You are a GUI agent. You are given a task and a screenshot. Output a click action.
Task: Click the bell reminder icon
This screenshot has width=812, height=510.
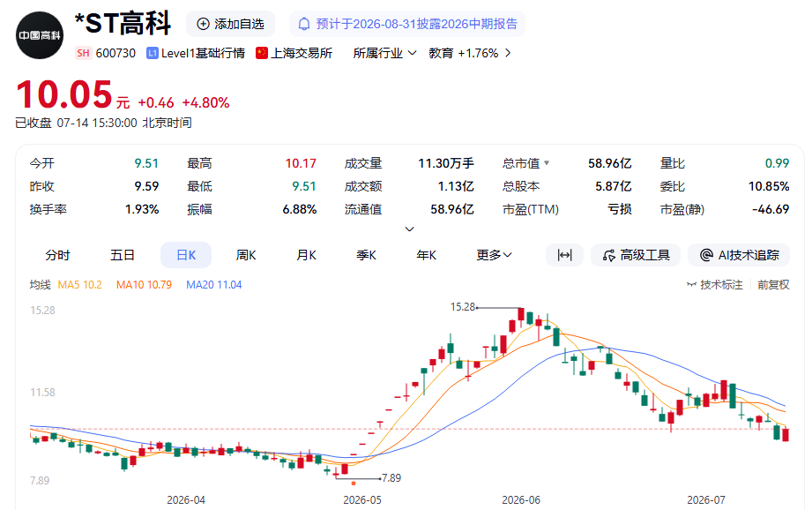click(304, 24)
